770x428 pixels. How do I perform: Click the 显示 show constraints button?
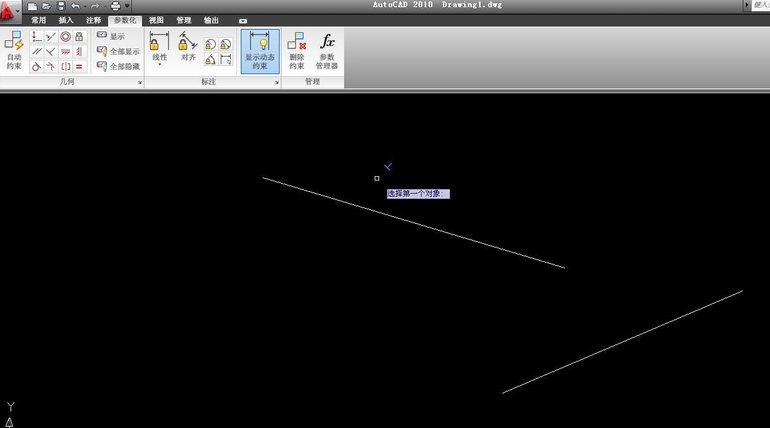(112, 36)
